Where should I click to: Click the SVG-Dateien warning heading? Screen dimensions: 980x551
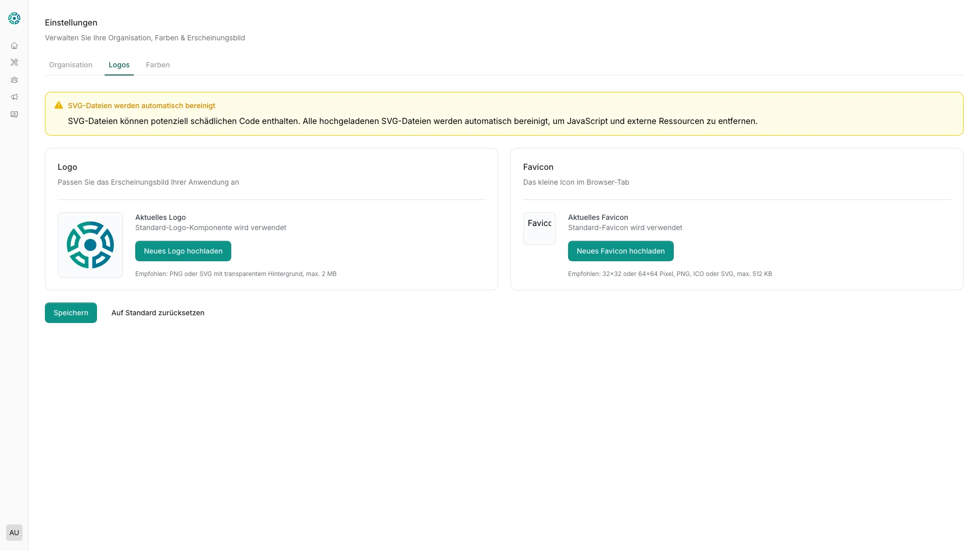(141, 106)
